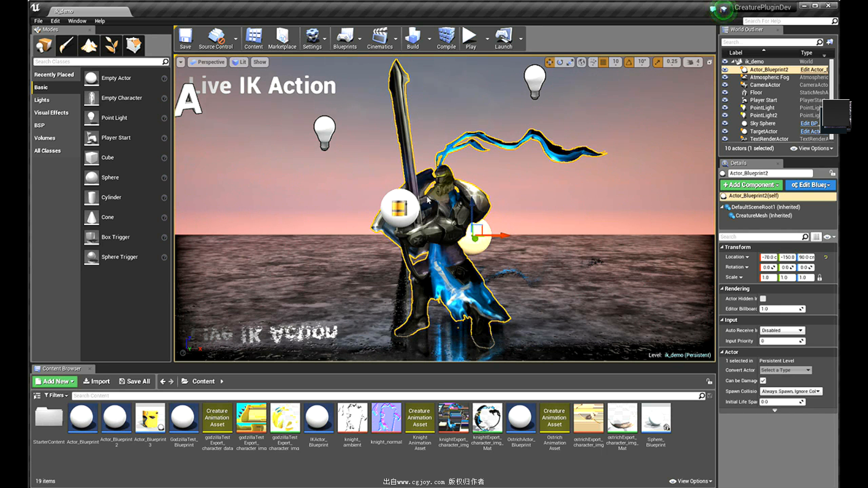
Task: Open the Edit menu
Action: pyautogui.click(x=55, y=21)
